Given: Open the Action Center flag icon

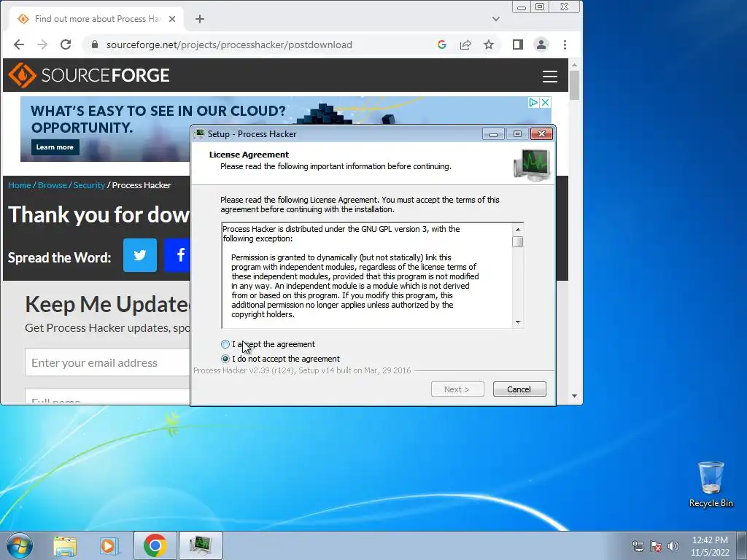Looking at the screenshot, I should [656, 545].
